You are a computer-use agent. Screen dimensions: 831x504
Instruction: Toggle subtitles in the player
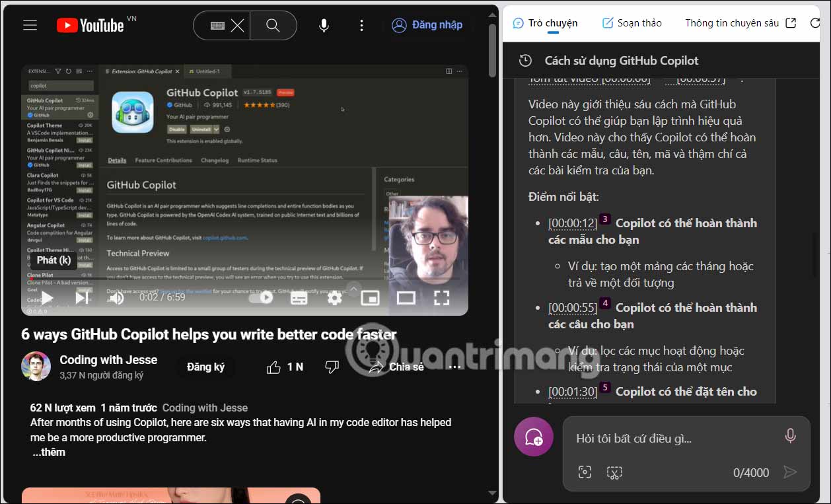(x=299, y=298)
